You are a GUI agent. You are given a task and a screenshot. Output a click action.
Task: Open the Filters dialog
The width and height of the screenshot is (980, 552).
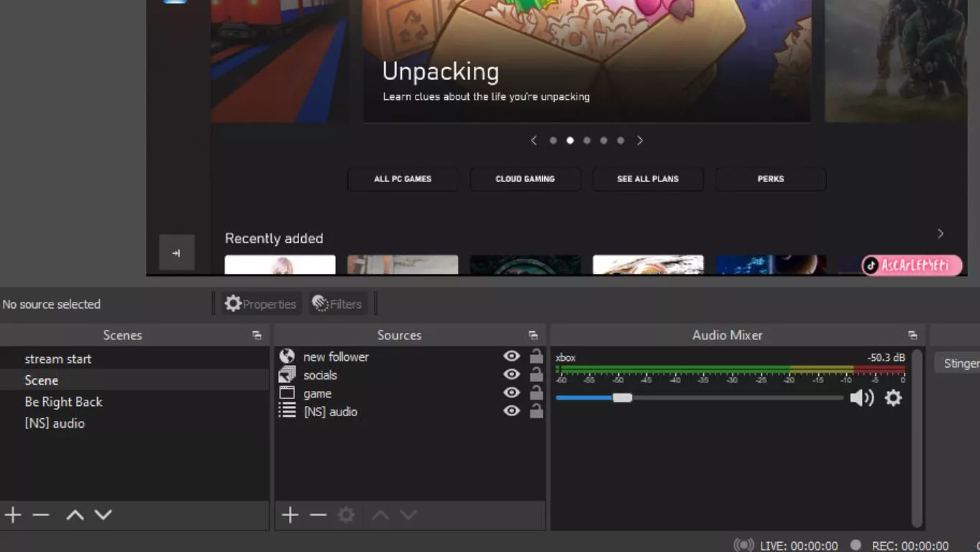338,303
